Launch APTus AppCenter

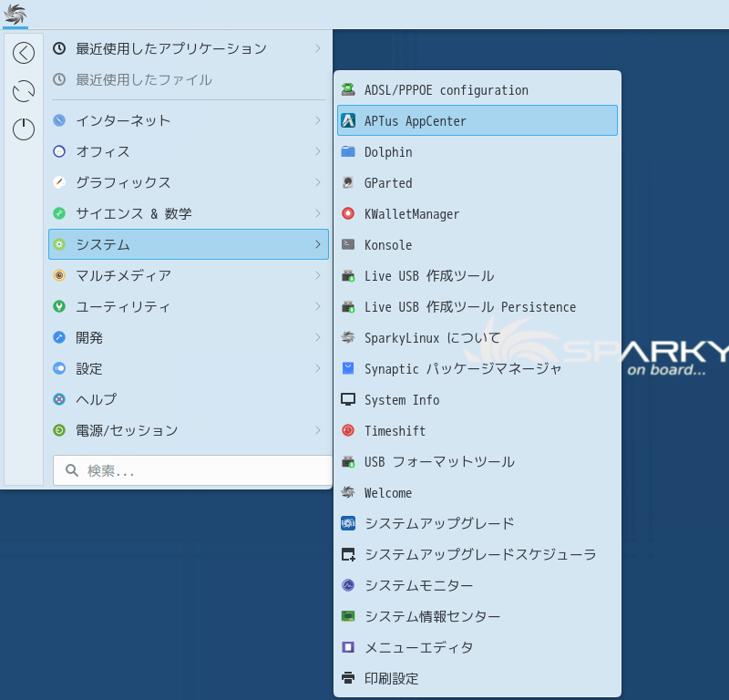pos(477,120)
